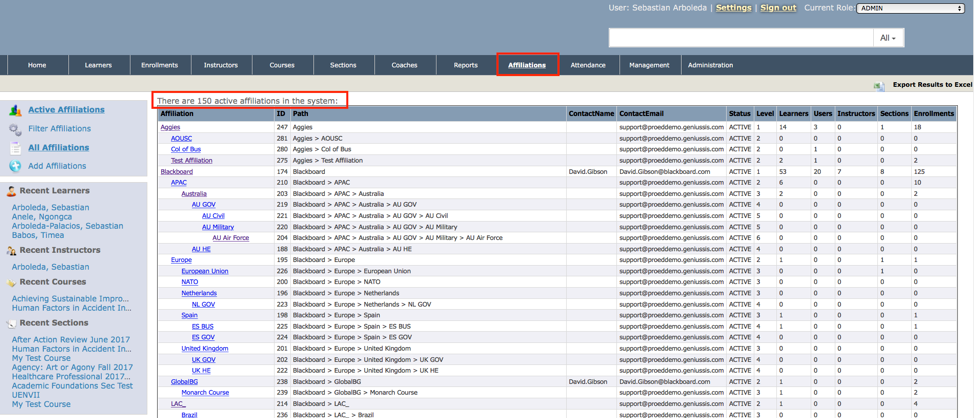The image size is (974, 418).
Task: Switch to the Enrollments tab
Action: click(159, 65)
